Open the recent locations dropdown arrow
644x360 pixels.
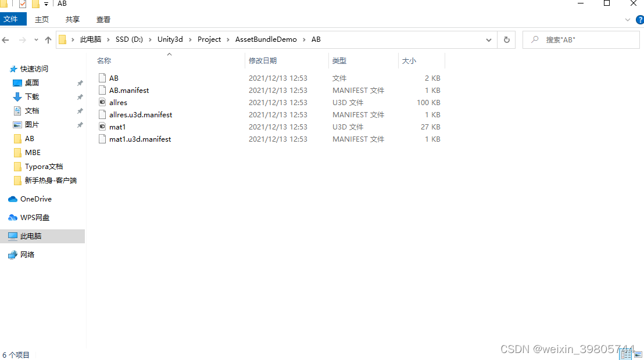36,40
